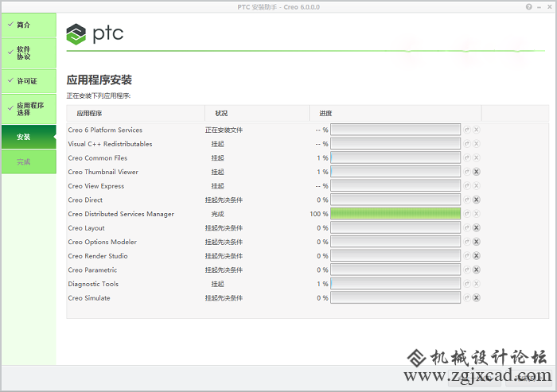Open the 软件协议 step
This screenshot has width=557, height=392.
point(29,53)
